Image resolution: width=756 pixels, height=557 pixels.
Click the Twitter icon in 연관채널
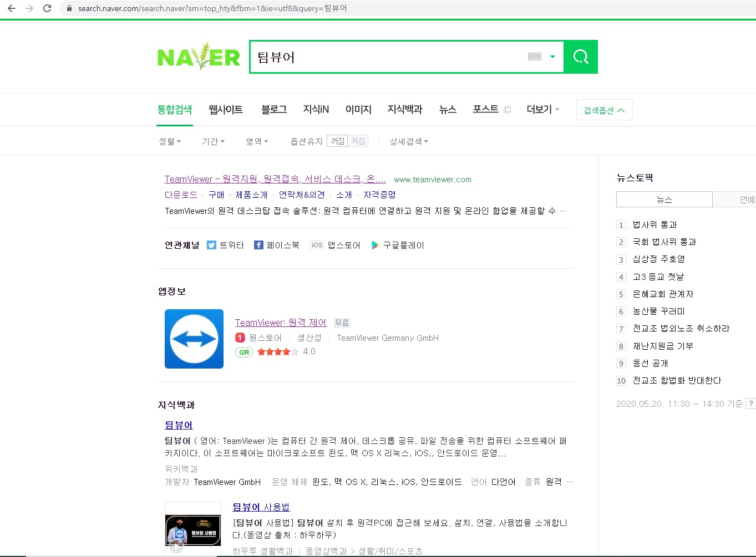[211, 245]
